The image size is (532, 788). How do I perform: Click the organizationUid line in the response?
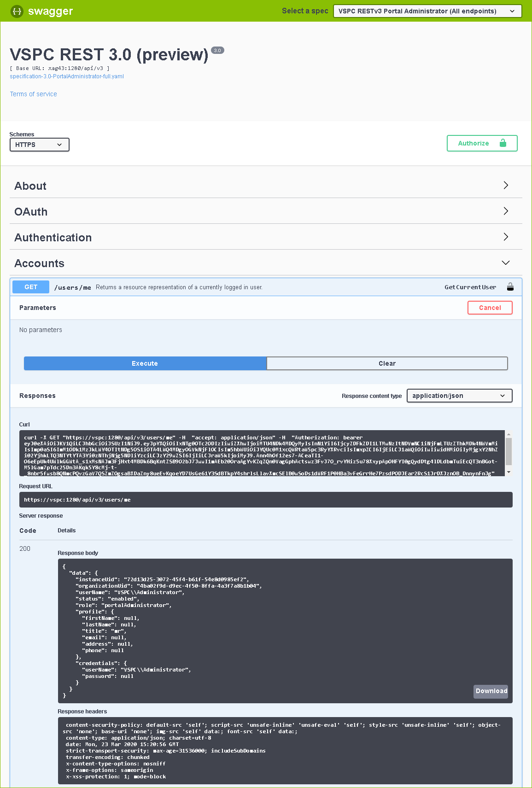tap(169, 586)
